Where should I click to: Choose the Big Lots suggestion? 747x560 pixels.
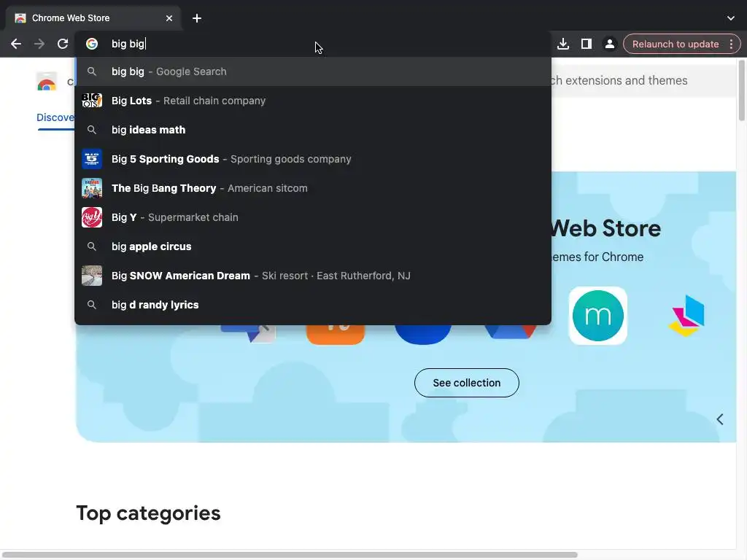point(313,101)
